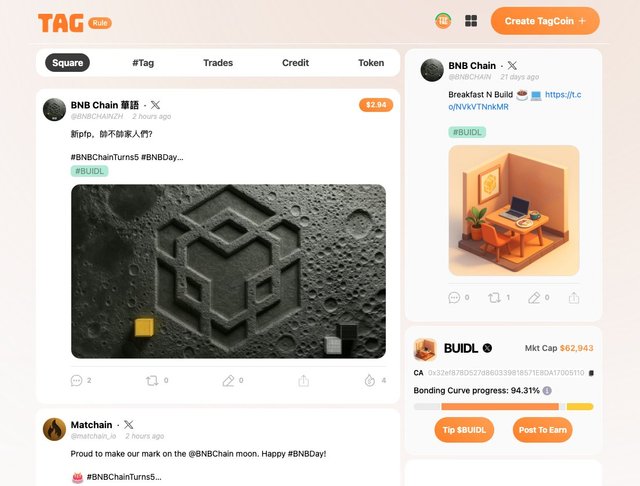Open the Trades tab
The height and width of the screenshot is (486, 640).
point(218,63)
